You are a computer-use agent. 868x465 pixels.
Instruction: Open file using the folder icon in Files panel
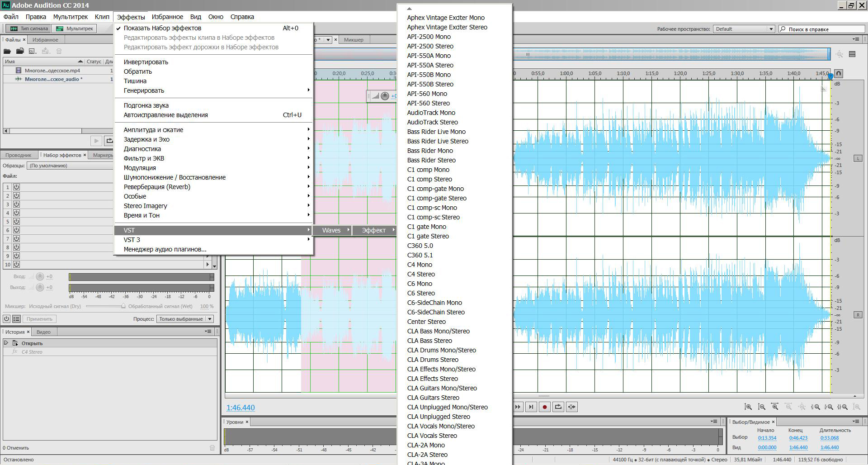[7, 51]
